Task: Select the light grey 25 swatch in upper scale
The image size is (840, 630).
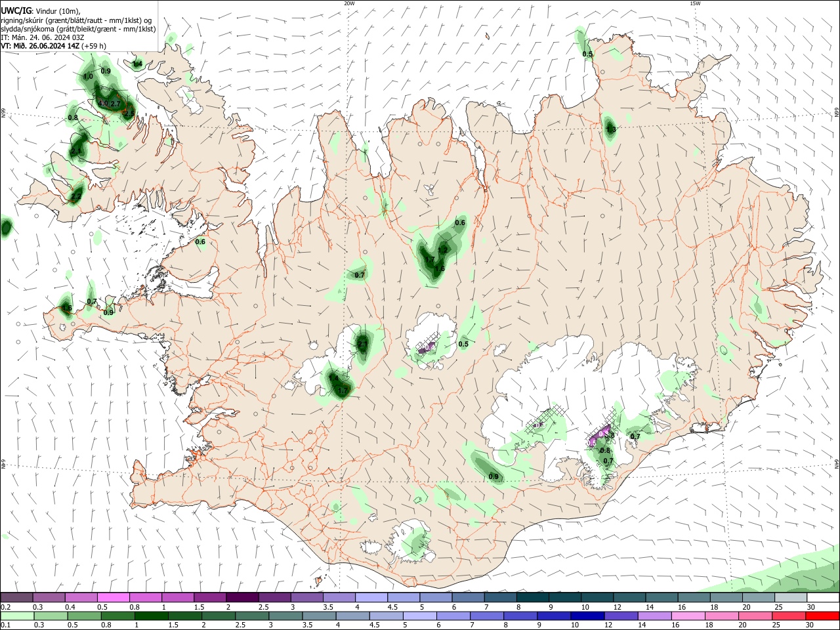Action: [791, 597]
